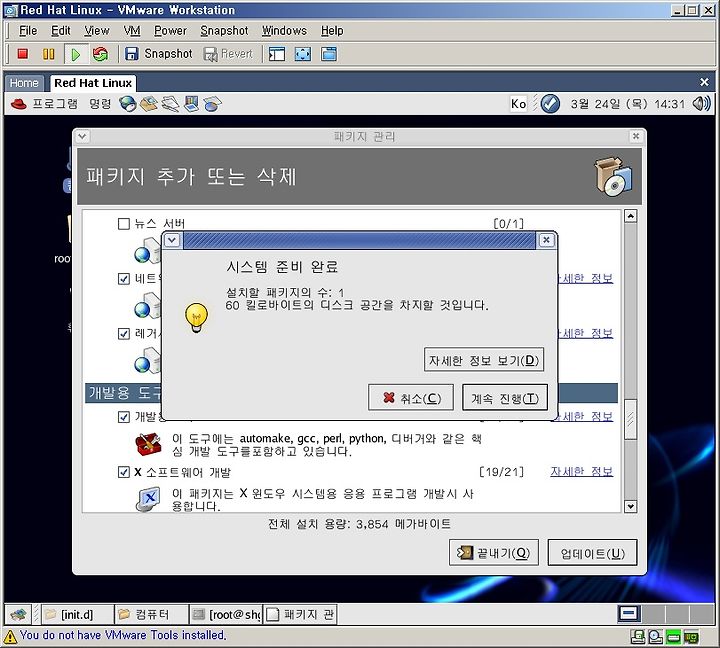Open the Help menu
720x648 pixels.
332,31
